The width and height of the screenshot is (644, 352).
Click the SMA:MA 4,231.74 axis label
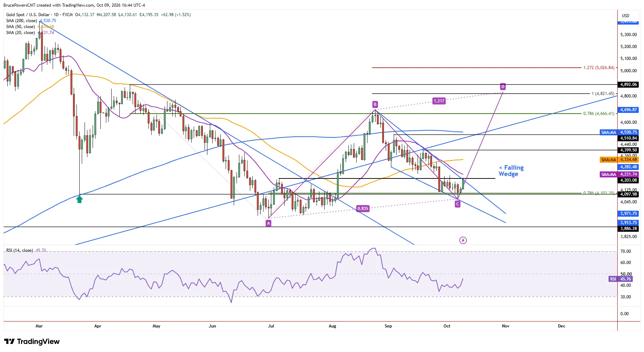619,174
